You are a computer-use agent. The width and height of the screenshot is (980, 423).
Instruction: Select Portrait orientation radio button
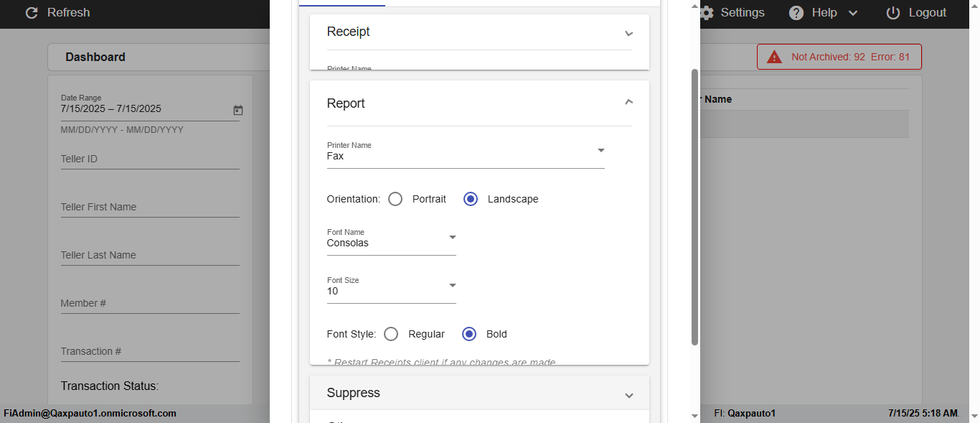tap(395, 199)
